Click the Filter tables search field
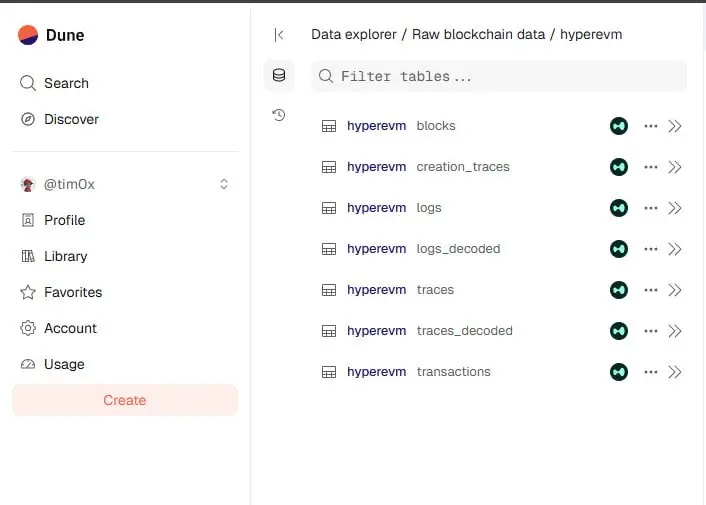Screen dimensions: 706x505 (500, 76)
